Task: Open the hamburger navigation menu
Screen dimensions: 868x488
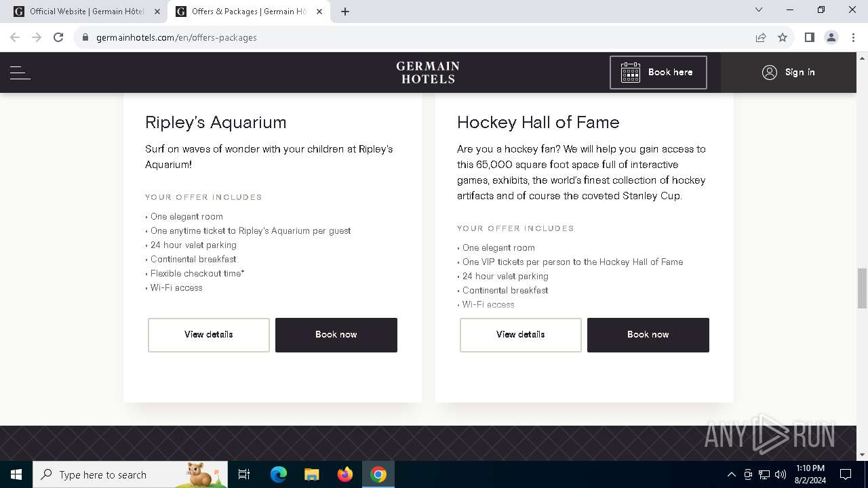Action: [20, 73]
